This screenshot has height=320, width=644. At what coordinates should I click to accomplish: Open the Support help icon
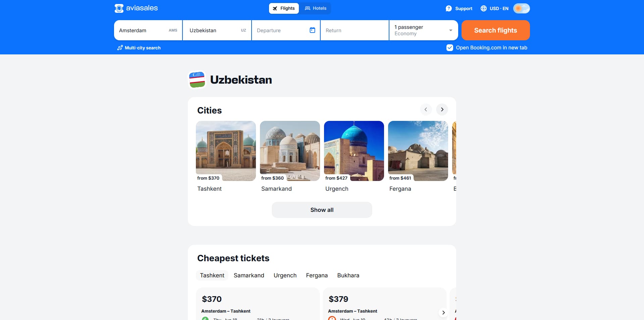(449, 8)
